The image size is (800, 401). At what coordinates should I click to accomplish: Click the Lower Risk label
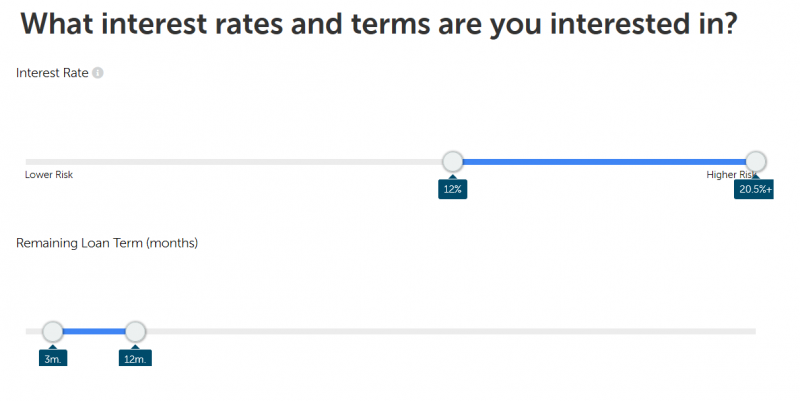tap(49, 174)
